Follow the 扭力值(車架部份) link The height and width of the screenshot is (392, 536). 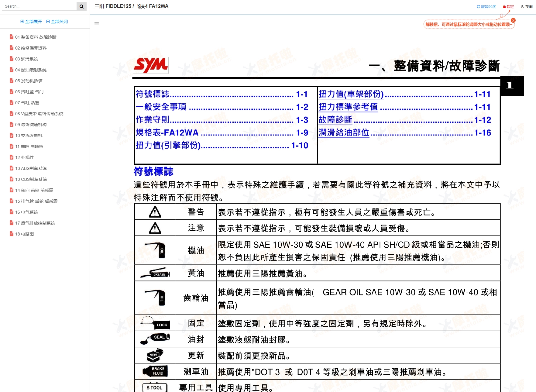tap(351, 94)
